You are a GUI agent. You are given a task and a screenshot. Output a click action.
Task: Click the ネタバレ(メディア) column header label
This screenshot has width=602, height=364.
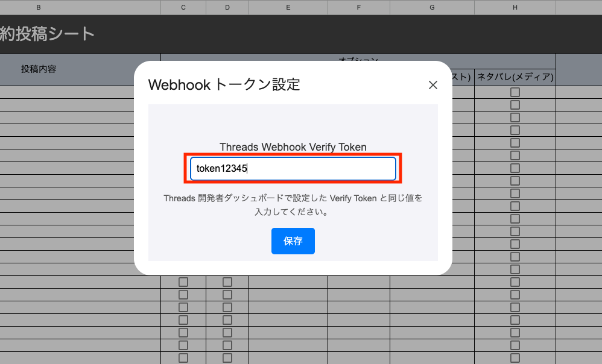point(515,77)
